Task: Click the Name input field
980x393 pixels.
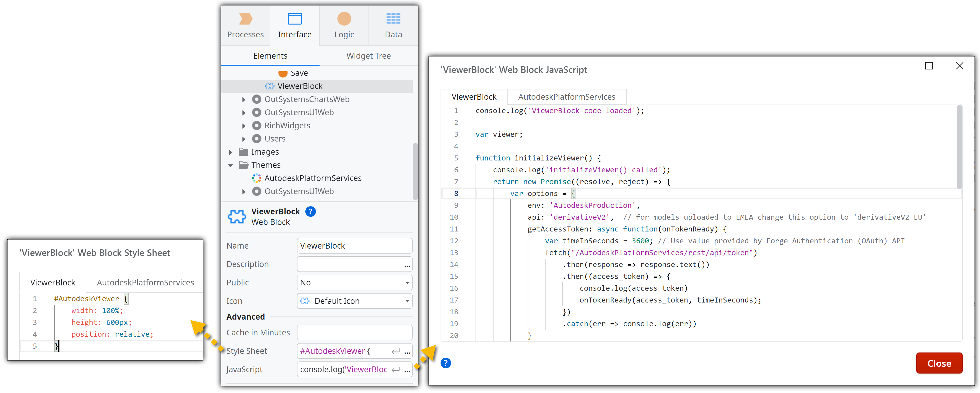Action: [354, 245]
